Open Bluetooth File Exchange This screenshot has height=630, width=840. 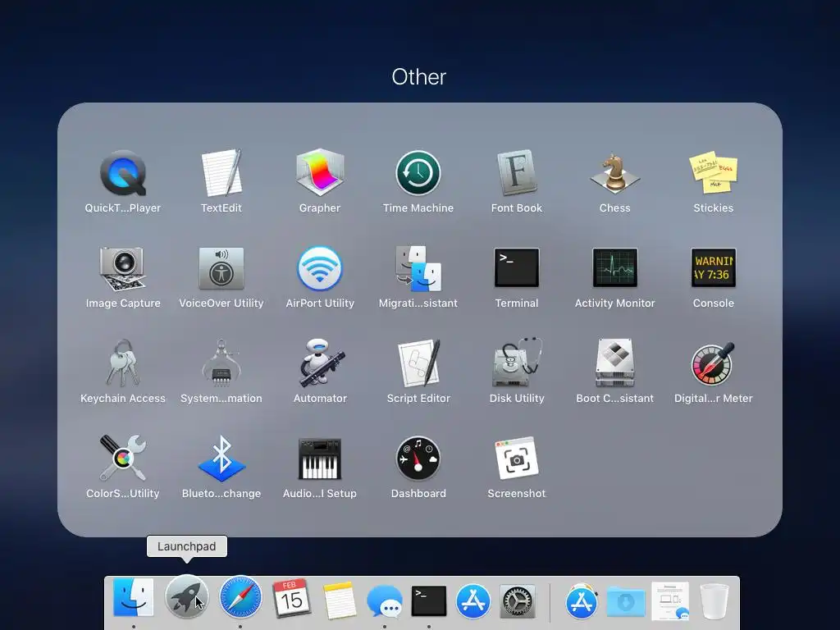(x=221, y=458)
